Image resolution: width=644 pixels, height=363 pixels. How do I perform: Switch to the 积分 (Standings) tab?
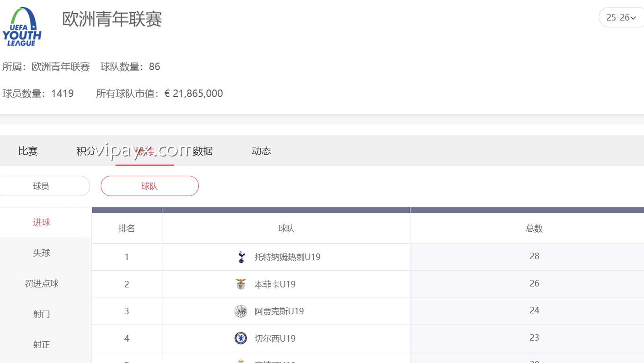pyautogui.click(x=87, y=151)
